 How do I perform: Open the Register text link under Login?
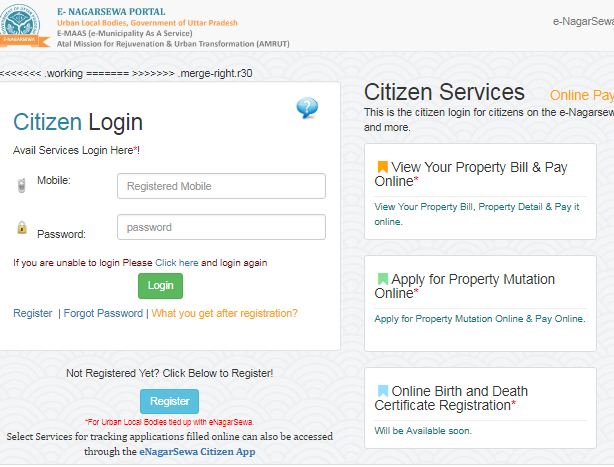[33, 313]
